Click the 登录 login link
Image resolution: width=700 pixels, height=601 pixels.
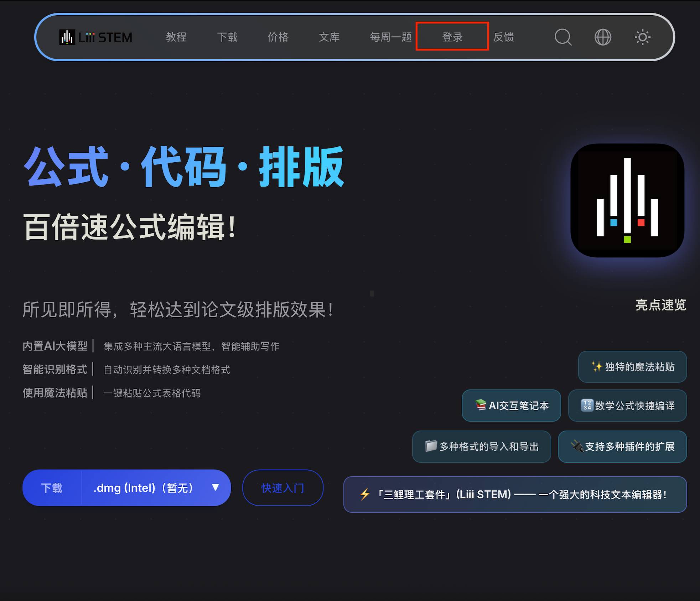tap(452, 37)
